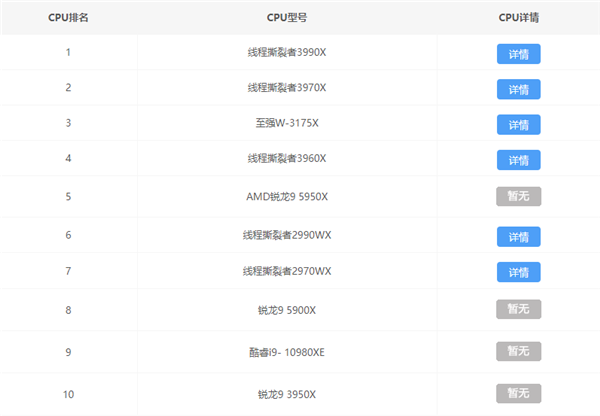Screen dimensions: 600x416
Task: Click rank number 1 cell
Action: tap(68, 52)
